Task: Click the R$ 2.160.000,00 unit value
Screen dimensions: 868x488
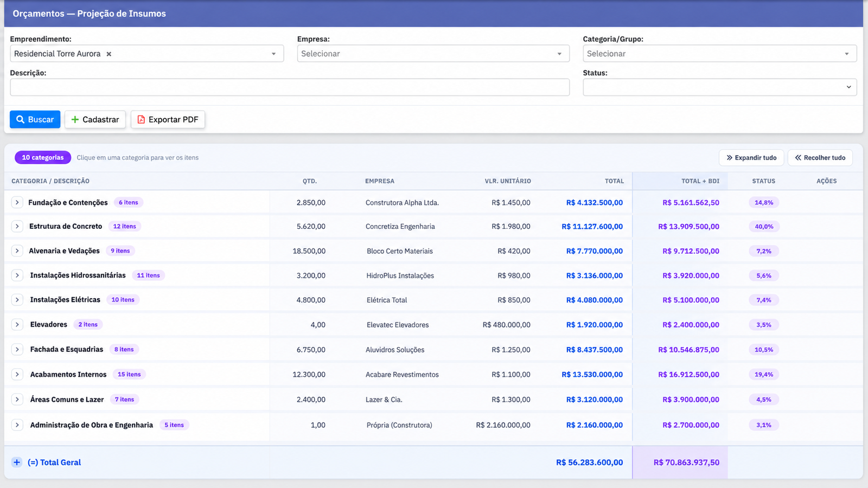Action: point(503,425)
